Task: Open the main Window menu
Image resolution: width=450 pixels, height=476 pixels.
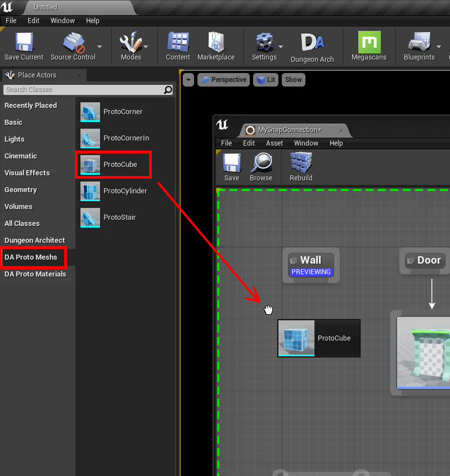Action: pos(62,21)
